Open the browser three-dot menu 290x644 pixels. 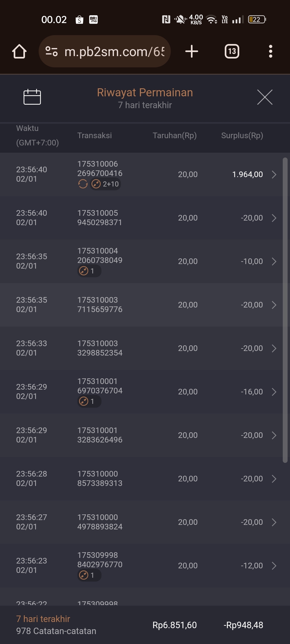pos(270,51)
